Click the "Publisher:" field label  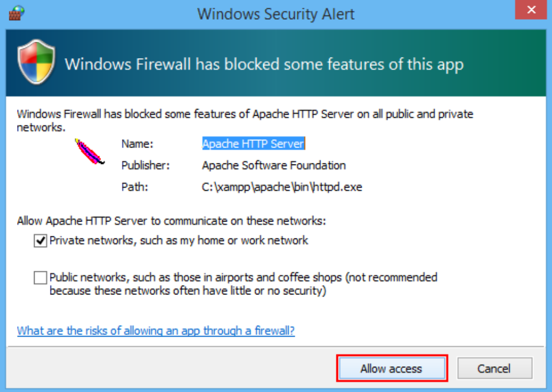tap(146, 165)
